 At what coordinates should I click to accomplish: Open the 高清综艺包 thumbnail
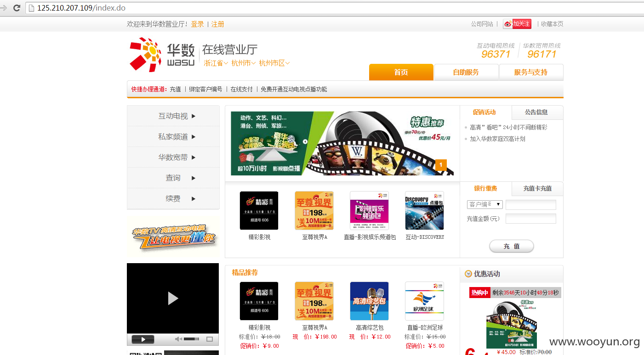coord(369,301)
